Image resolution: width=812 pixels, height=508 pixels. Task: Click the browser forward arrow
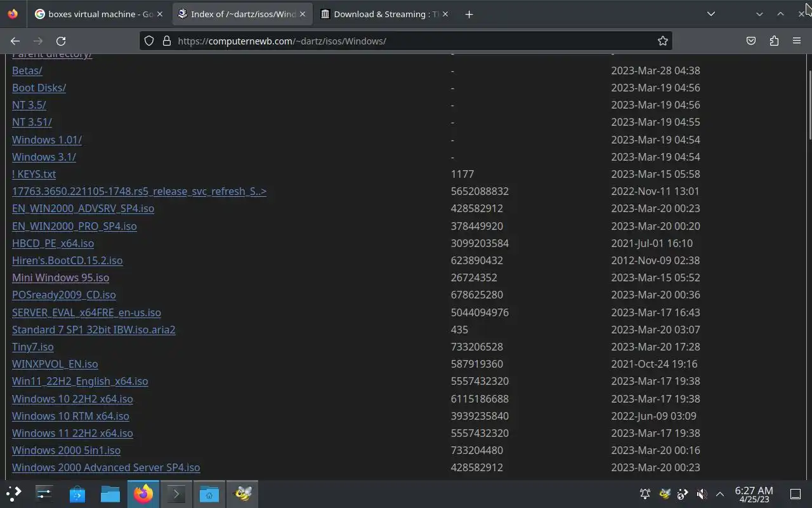[x=38, y=41]
